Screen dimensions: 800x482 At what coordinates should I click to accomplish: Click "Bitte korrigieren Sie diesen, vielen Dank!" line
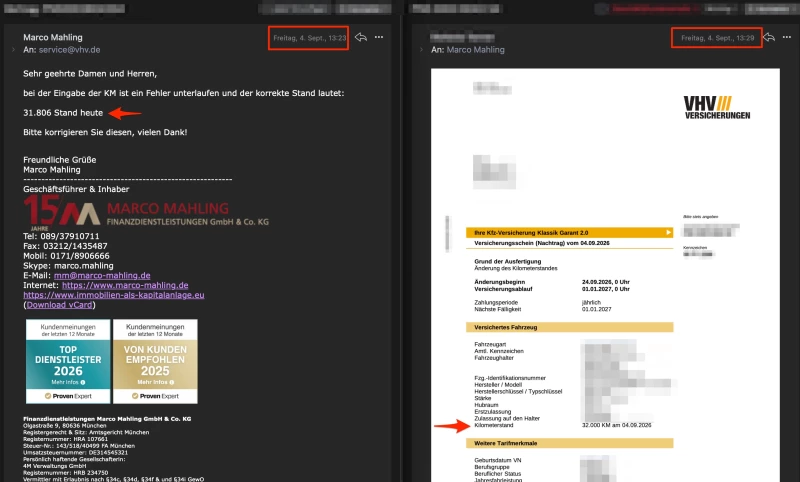(x=105, y=132)
